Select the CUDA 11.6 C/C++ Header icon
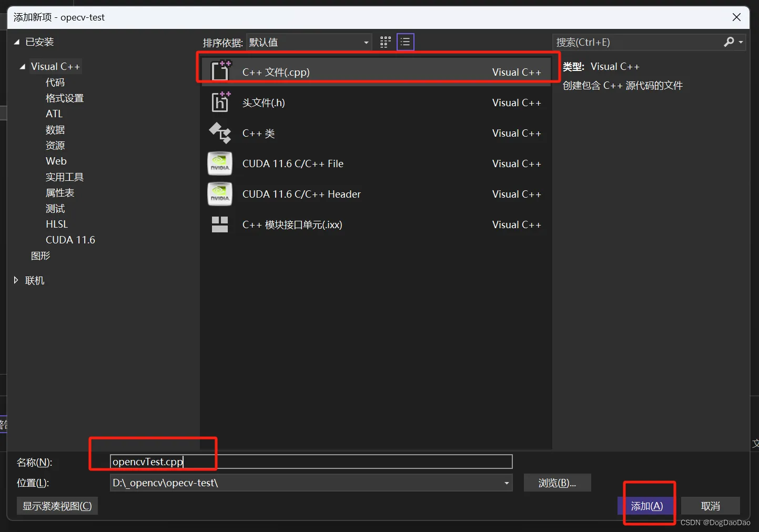Viewport: 759px width, 532px height. coord(220,194)
